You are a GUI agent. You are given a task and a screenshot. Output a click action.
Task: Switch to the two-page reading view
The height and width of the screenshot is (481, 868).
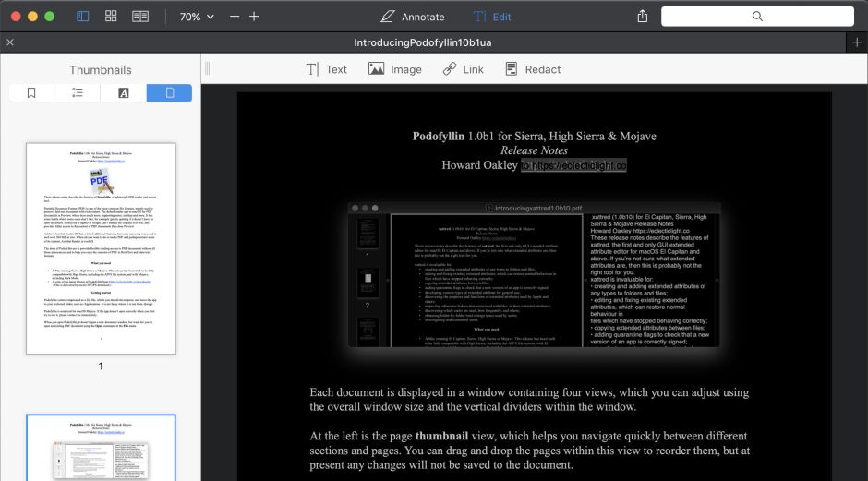[x=140, y=17]
